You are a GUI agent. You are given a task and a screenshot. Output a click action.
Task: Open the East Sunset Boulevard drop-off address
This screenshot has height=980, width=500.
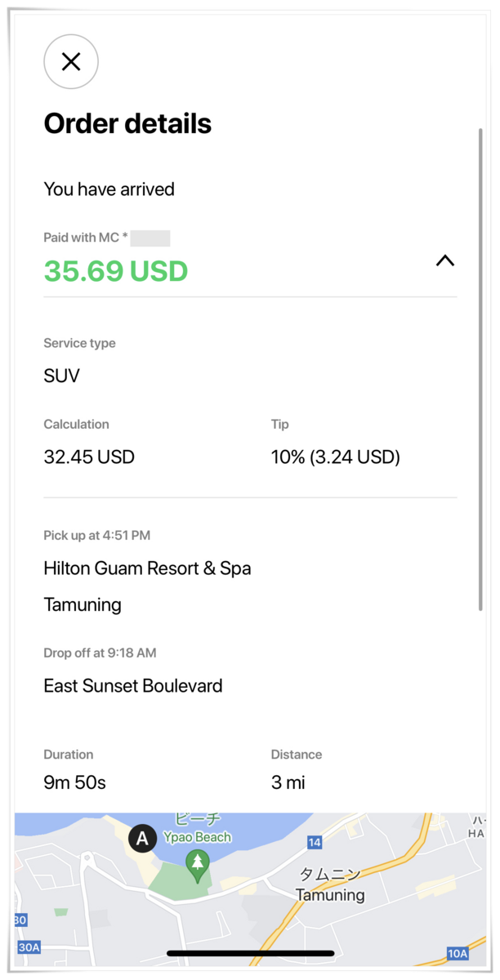133,686
